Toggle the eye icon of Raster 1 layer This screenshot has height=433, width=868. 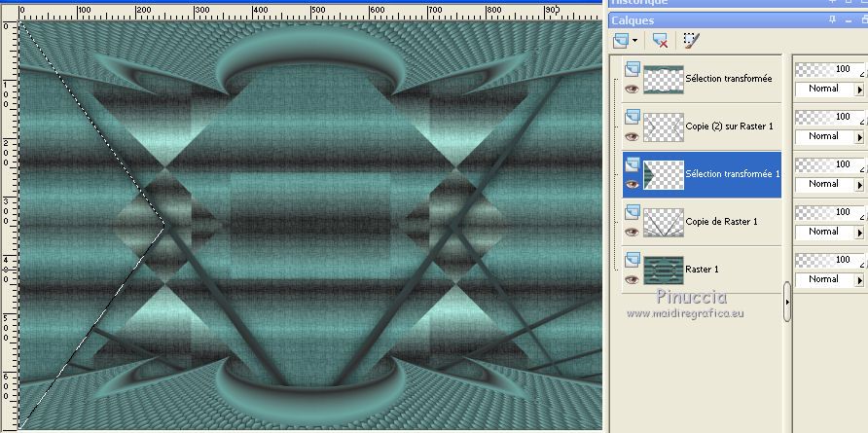(632, 279)
